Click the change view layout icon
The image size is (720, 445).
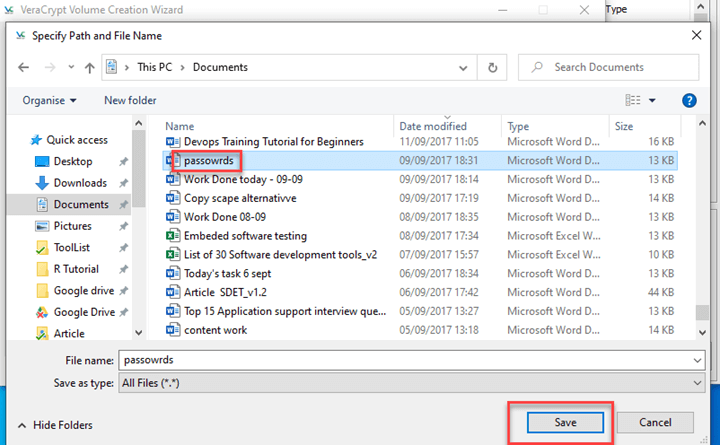(x=632, y=100)
